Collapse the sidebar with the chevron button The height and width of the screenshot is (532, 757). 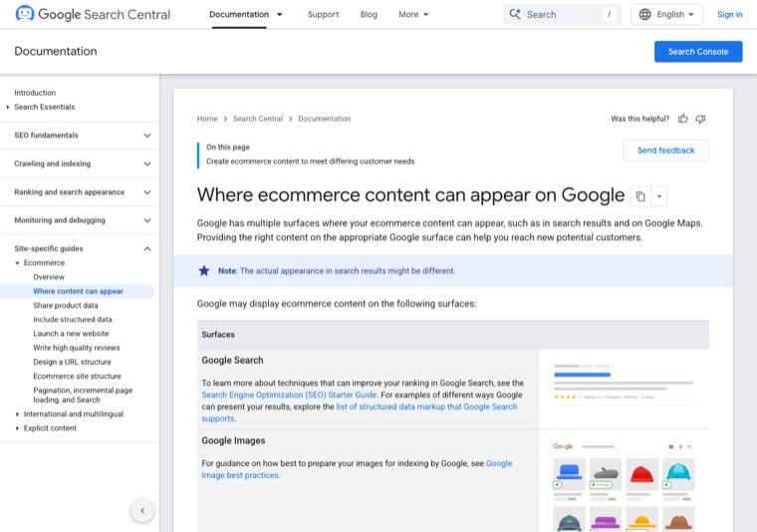tap(142, 510)
